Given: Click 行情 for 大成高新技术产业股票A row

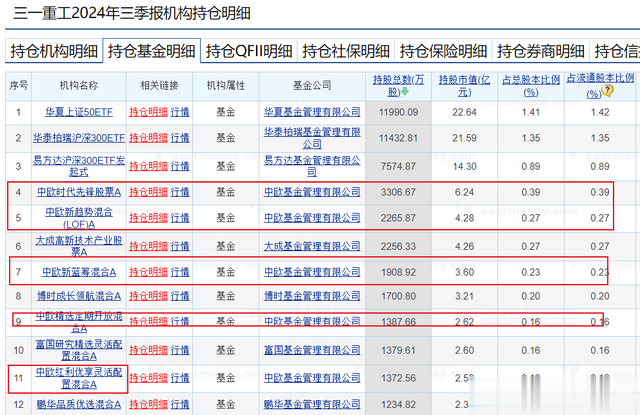Looking at the screenshot, I should coord(180,246).
